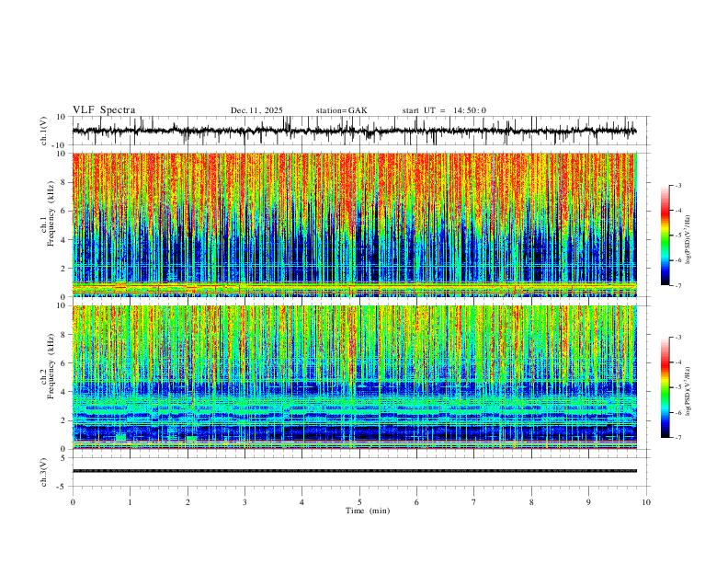
Task: Click time axis tick label "4"
Action: (302, 502)
